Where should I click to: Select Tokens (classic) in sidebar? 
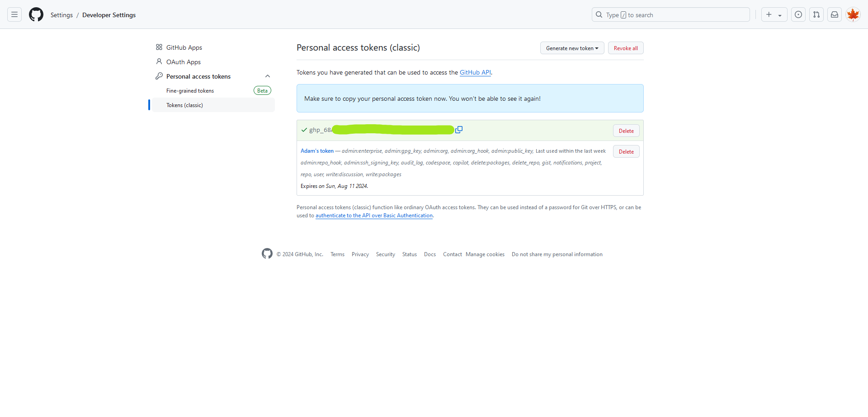[x=184, y=105]
